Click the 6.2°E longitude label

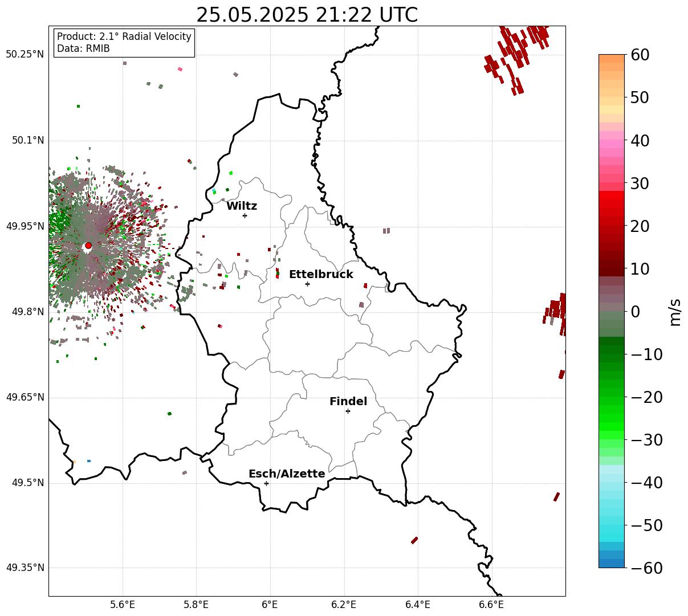(344, 605)
